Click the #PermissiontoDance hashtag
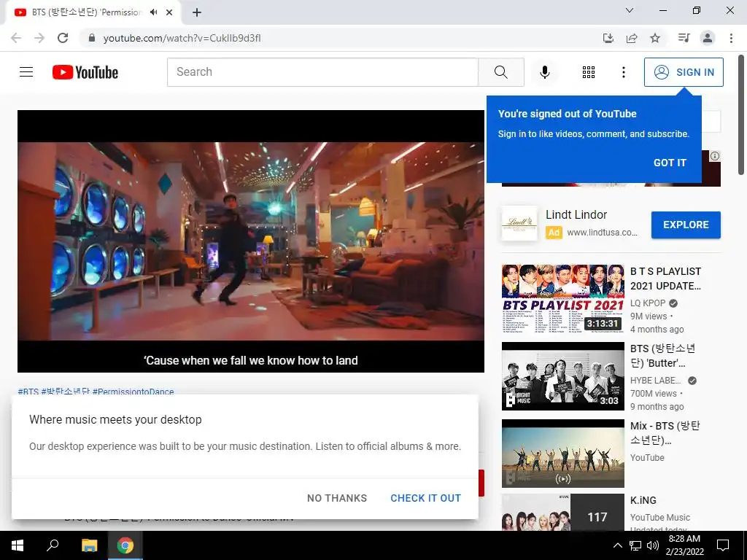 (x=133, y=392)
